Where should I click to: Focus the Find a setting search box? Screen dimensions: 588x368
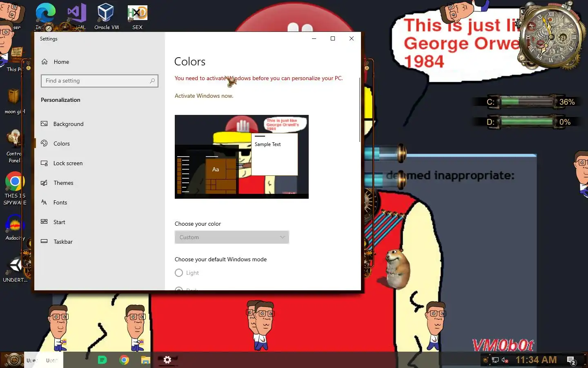[x=100, y=81]
